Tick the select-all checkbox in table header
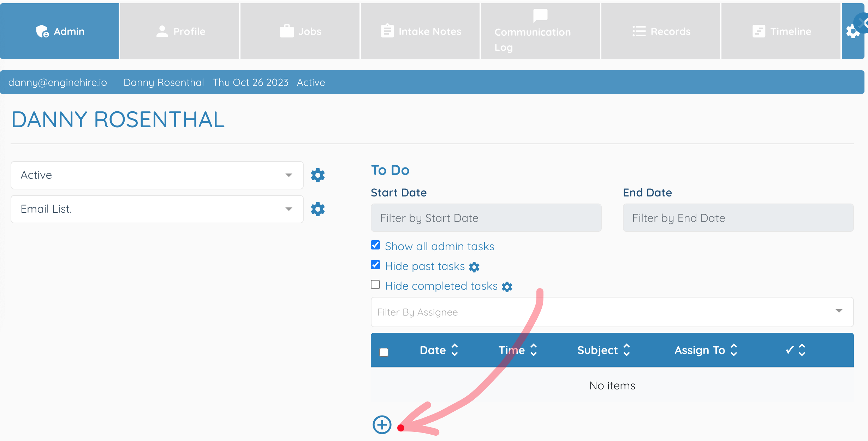The width and height of the screenshot is (868, 441). click(x=384, y=352)
